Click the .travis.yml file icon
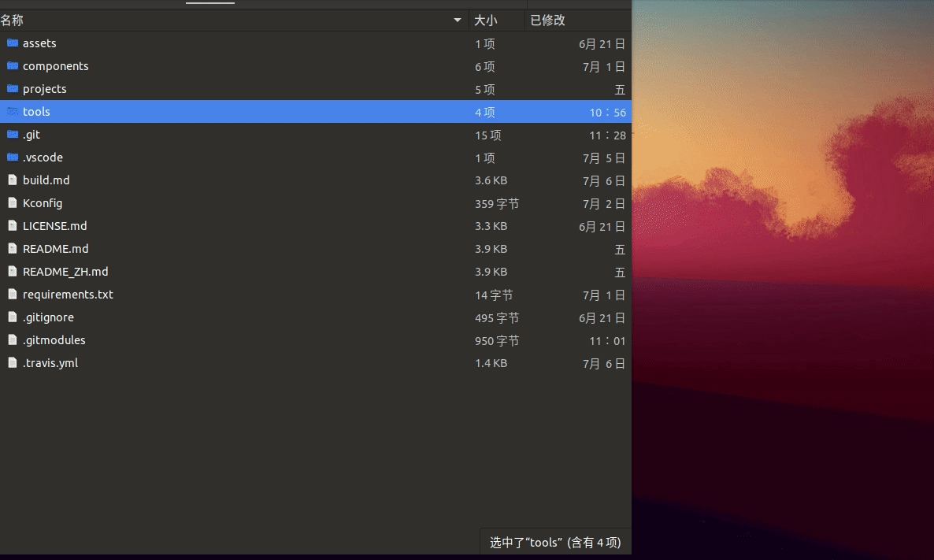This screenshot has height=560, width=934. click(x=13, y=363)
